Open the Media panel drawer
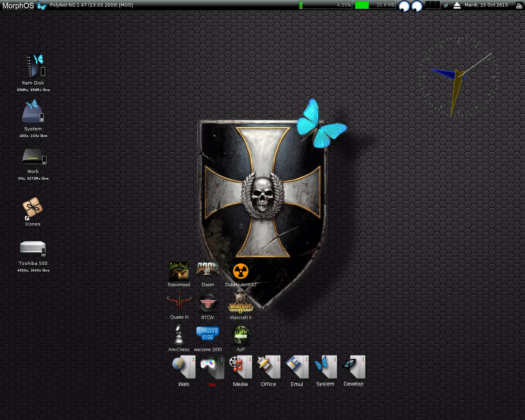The width and height of the screenshot is (525, 420). (x=240, y=367)
